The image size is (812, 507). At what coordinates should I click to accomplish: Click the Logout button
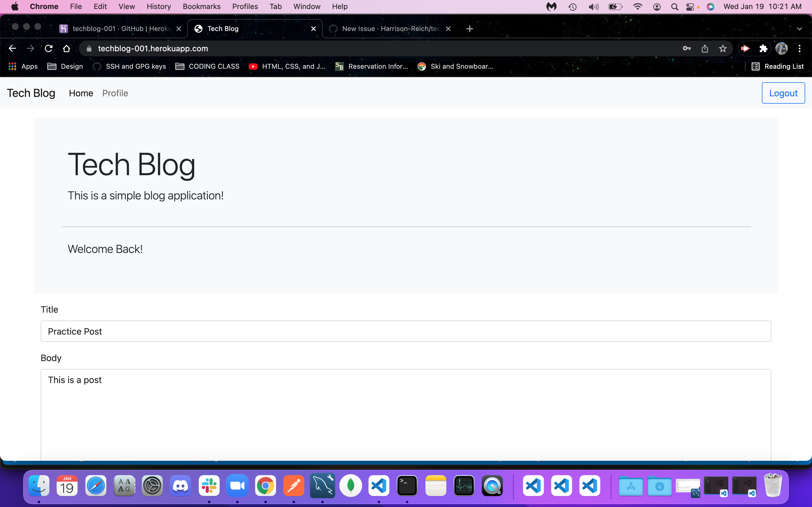pyautogui.click(x=783, y=93)
